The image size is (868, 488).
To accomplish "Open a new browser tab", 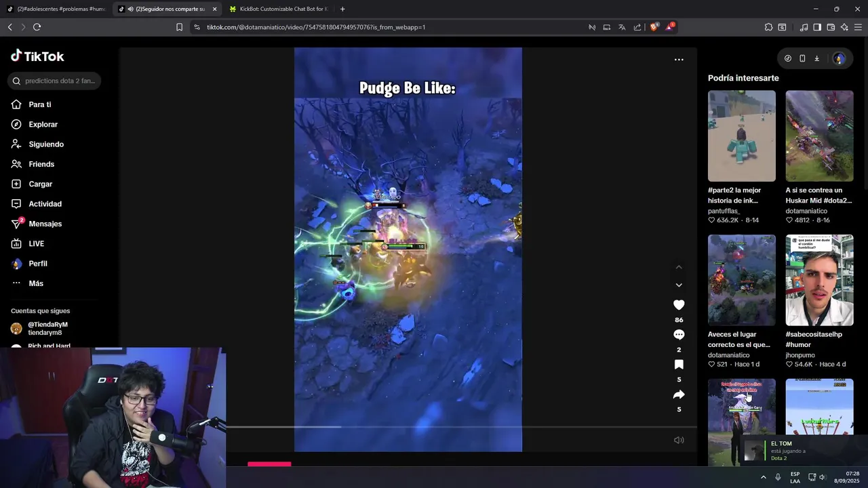I will coord(342,9).
